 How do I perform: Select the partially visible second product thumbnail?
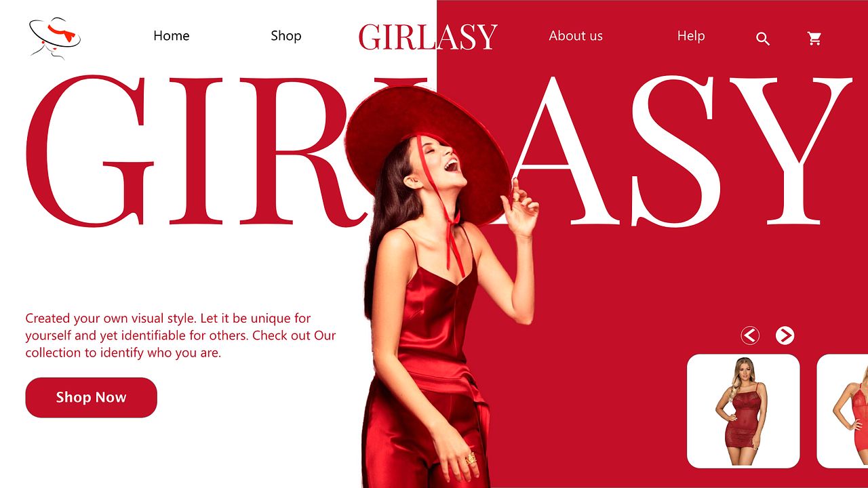tap(843, 411)
